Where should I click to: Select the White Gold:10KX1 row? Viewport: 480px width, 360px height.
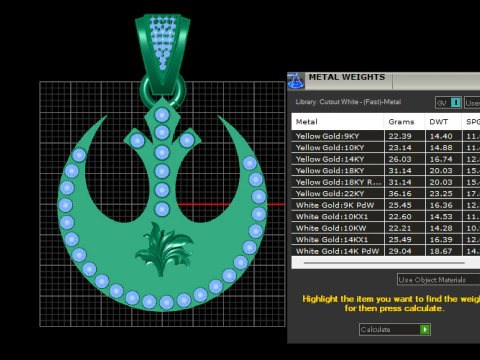[386, 216]
